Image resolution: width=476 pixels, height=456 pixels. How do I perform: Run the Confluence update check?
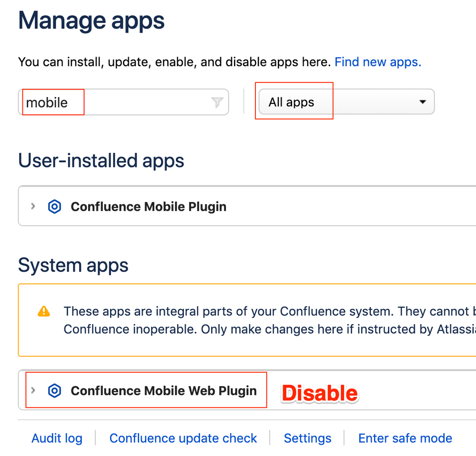coord(183,438)
